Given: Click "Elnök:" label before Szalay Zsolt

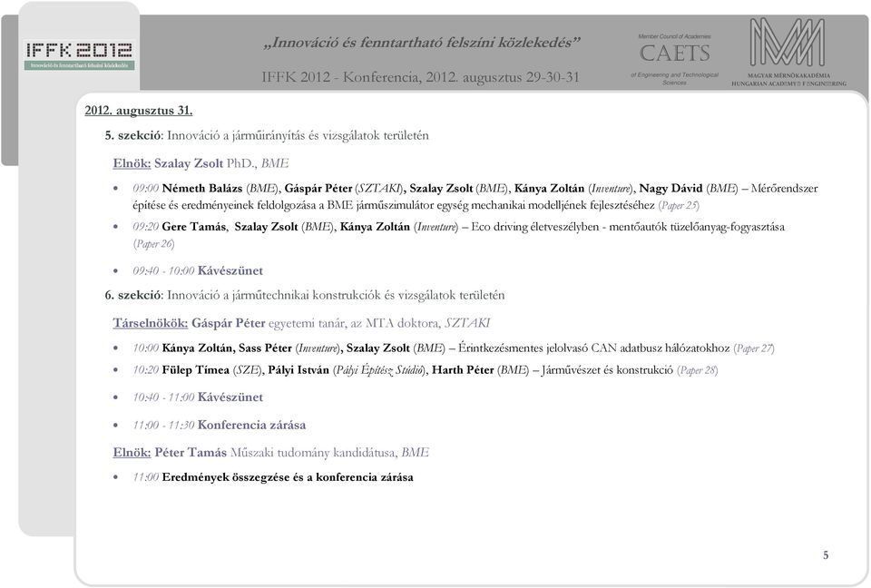Looking at the screenshot, I should (132, 163).
